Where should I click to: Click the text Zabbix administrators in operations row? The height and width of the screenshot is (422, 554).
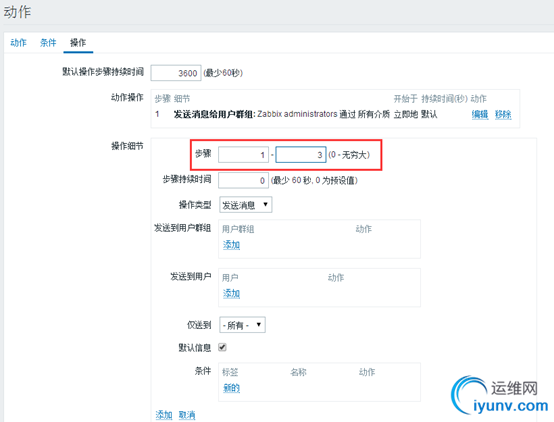point(297,114)
